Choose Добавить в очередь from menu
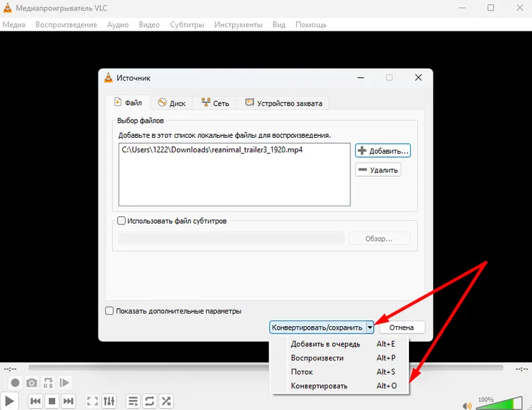This screenshot has height=410, width=532. tap(340, 343)
